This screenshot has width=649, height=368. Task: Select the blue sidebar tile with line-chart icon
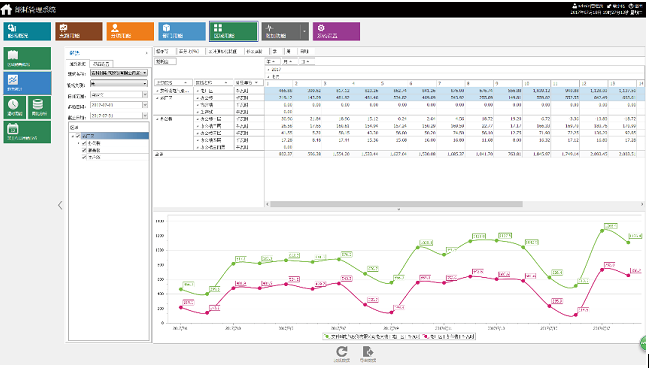[27, 83]
